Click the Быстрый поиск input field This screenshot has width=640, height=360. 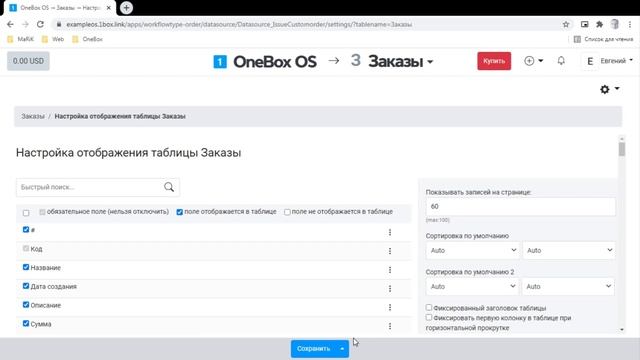90,187
